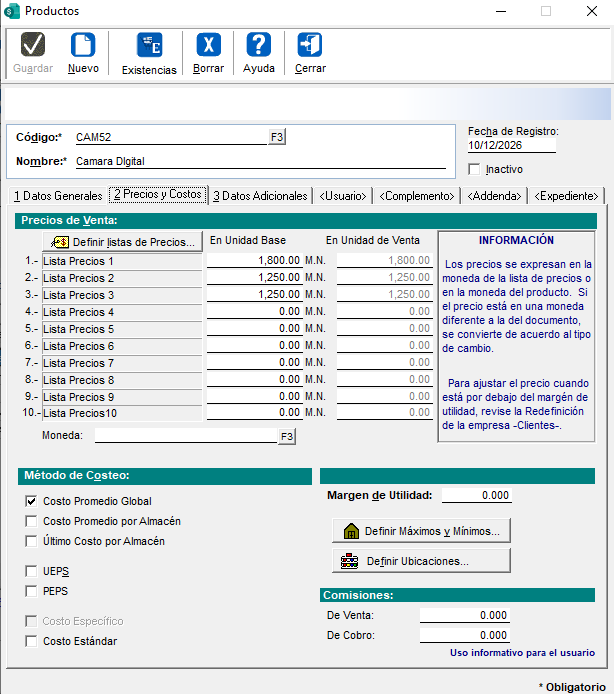Screen dimensions: 614x694
Task: Switch to 1 Datos Generales tab
Action: tap(58, 196)
